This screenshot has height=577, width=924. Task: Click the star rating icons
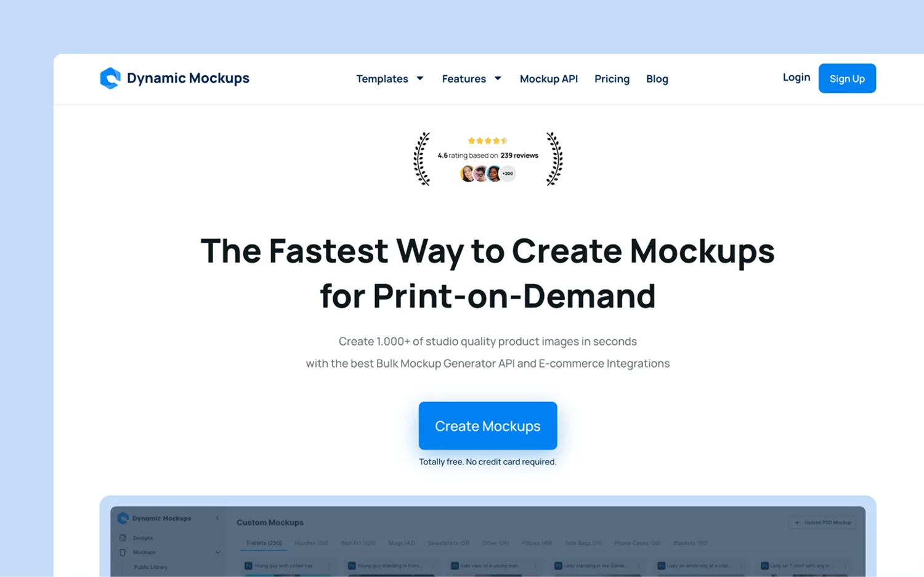[488, 140]
